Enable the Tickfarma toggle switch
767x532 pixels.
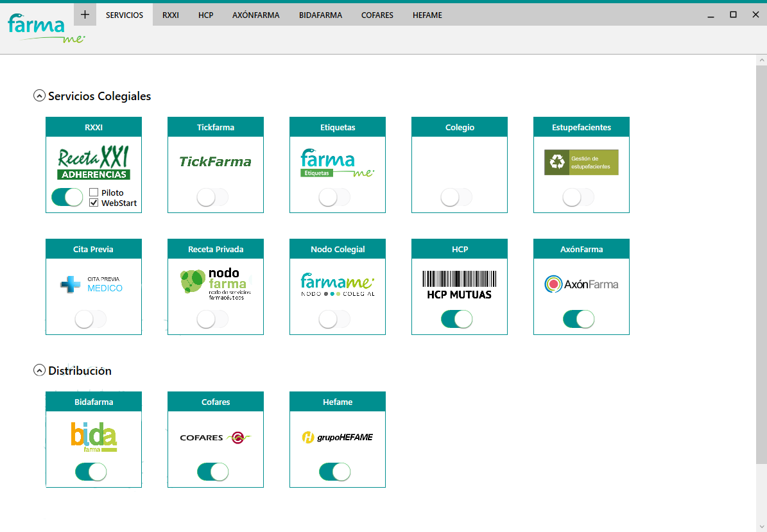click(x=212, y=198)
